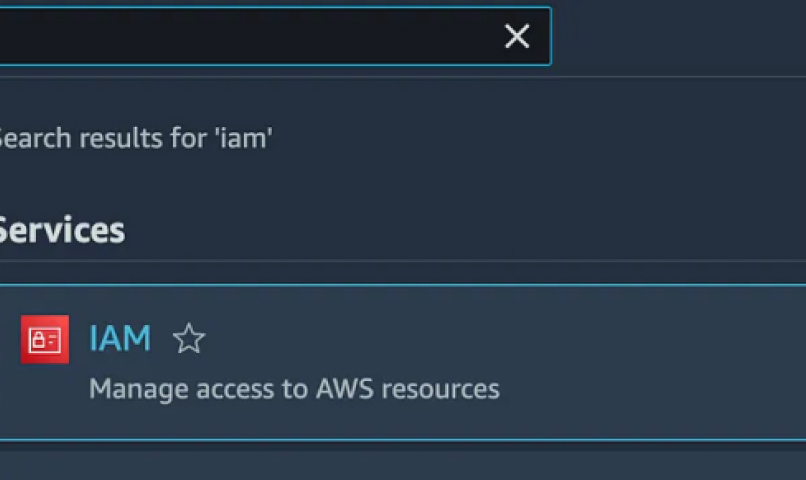Dismiss the search query via the X

[517, 36]
